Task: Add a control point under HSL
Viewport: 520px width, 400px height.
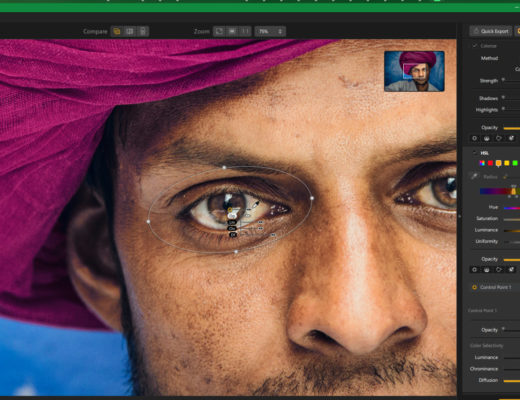Action: 475,269
